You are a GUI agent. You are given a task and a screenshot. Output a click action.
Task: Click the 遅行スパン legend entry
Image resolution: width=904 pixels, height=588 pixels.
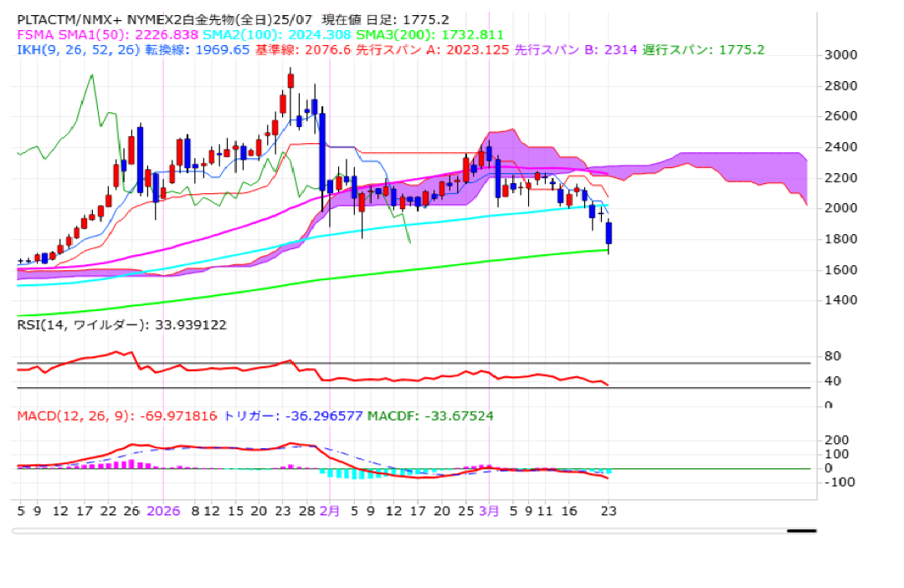click(x=703, y=49)
